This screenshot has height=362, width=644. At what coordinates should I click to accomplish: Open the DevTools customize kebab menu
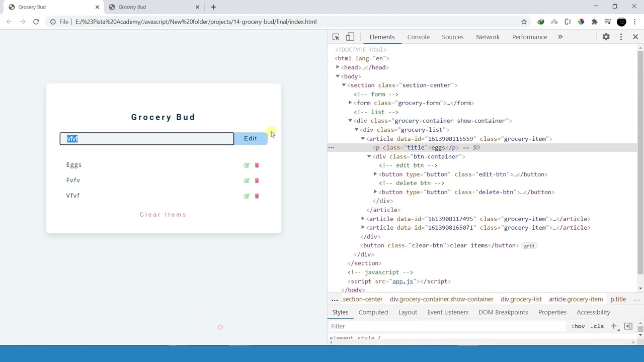621,37
